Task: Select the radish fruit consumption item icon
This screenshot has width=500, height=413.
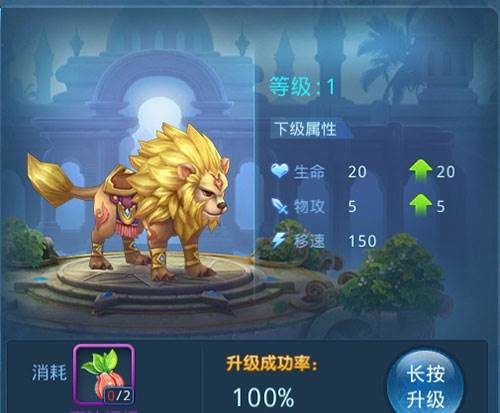Action: 104,374
